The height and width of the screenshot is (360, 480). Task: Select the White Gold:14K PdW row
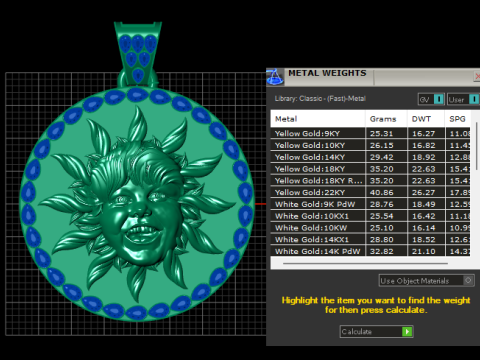pos(370,251)
